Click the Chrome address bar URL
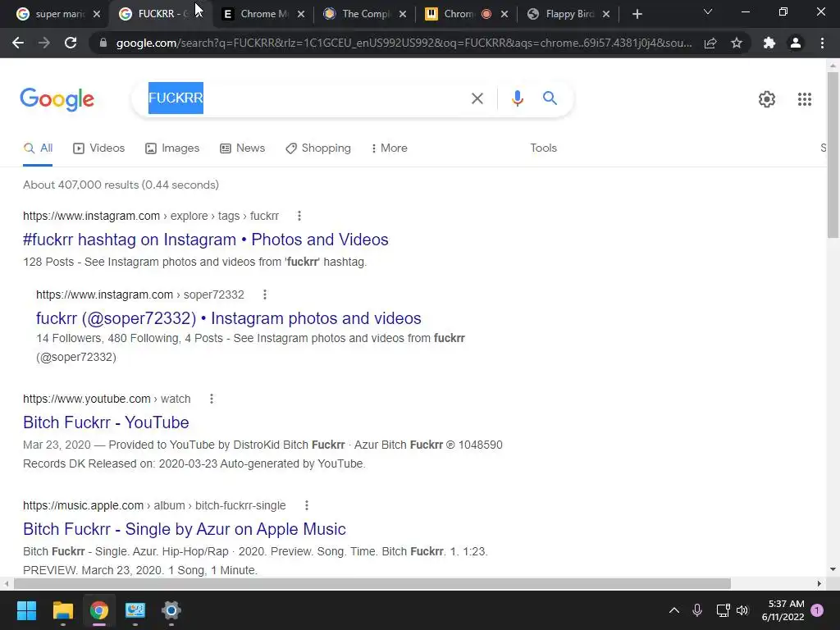The image size is (840, 630). tap(404, 43)
